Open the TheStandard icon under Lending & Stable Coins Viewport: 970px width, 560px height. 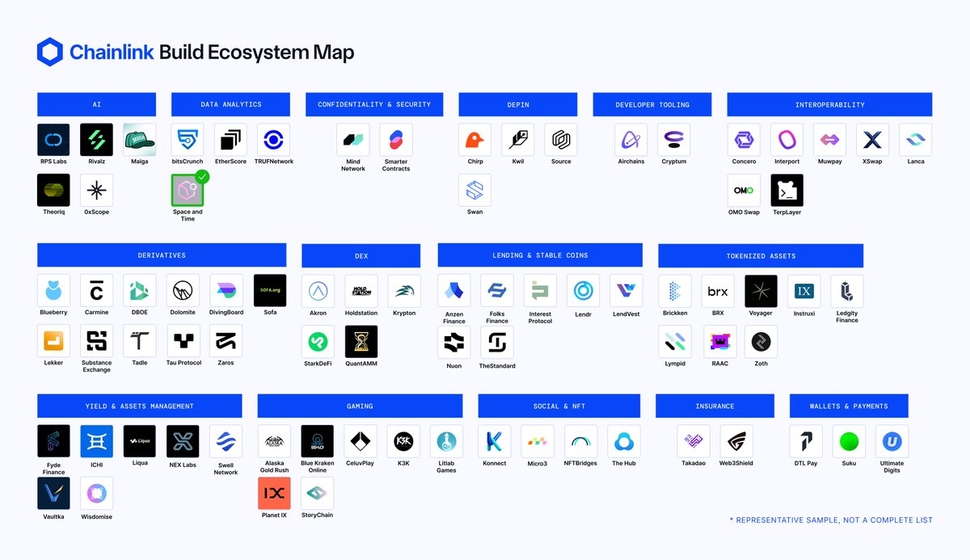[x=496, y=341]
